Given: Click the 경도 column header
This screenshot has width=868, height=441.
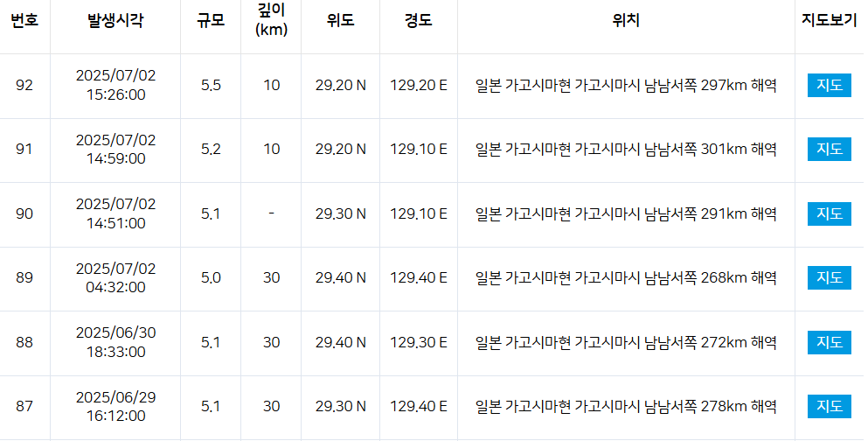Looking at the screenshot, I should pos(418,21).
